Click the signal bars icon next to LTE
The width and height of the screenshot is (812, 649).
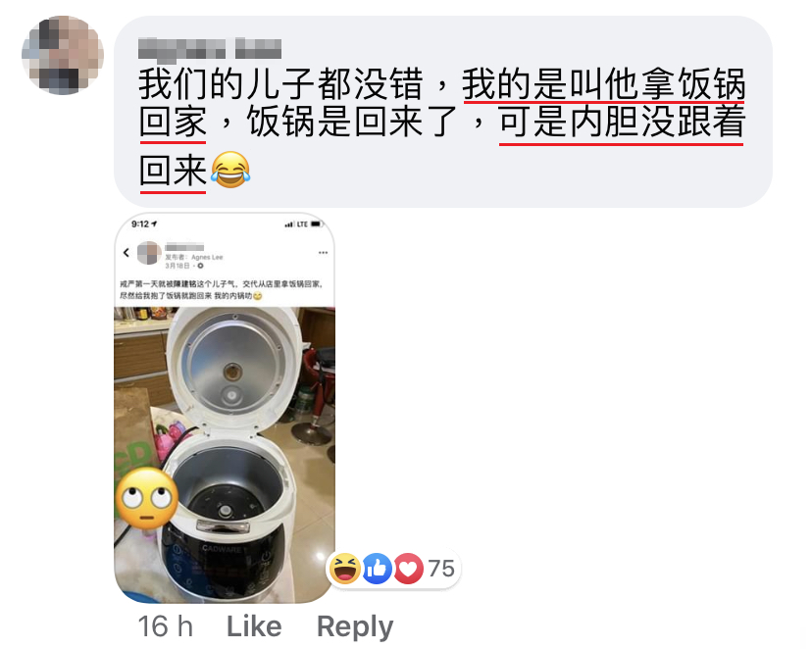(x=289, y=225)
